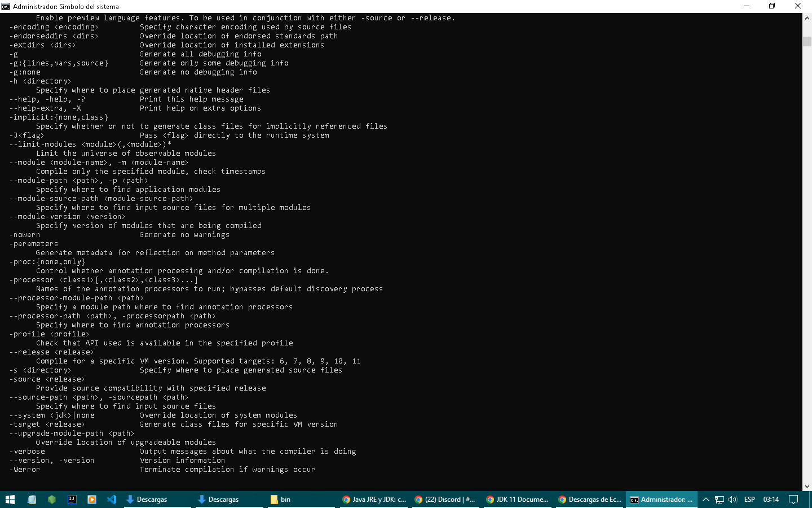812x508 pixels.
Task: Click the '-encoding <encoding>' option text
Action: coord(54,27)
